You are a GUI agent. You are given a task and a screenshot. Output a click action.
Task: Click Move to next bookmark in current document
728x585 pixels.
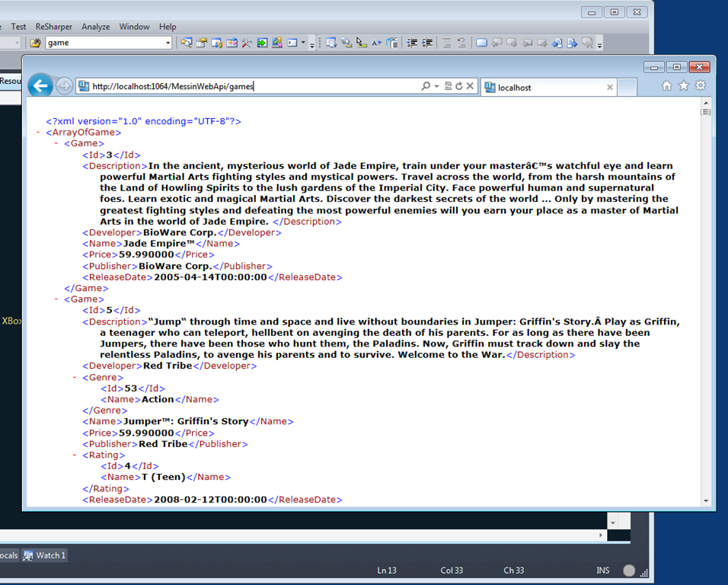pyautogui.click(x=572, y=43)
